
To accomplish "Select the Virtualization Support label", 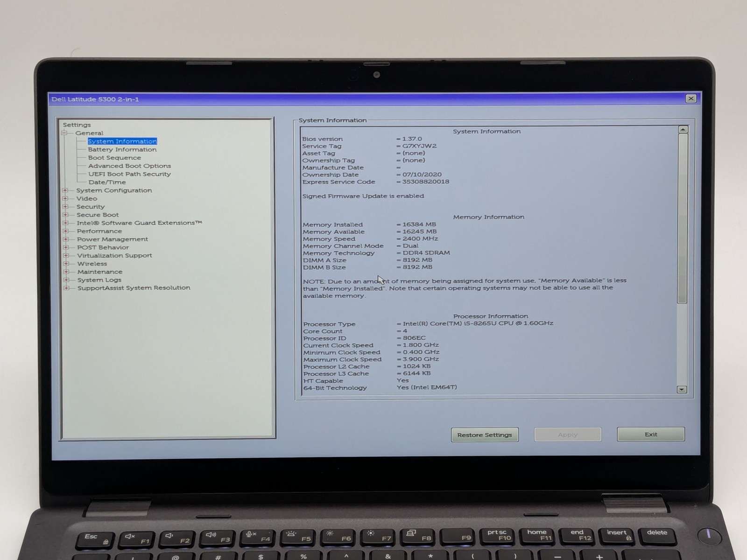I will (114, 256).
